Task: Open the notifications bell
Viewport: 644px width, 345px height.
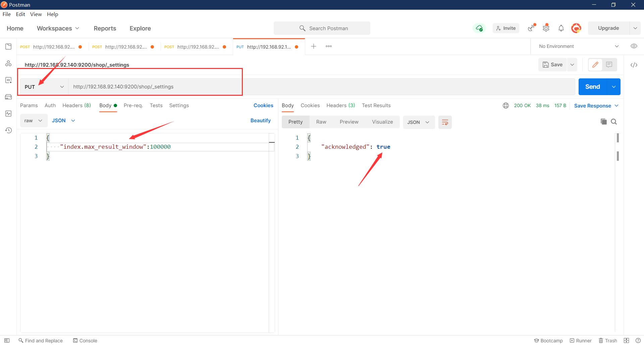Action: click(561, 28)
